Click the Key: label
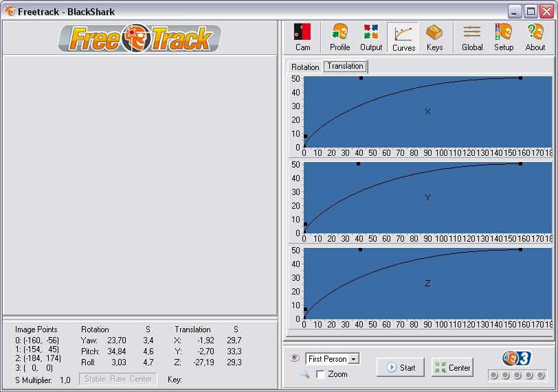The image size is (558, 392). point(175,380)
